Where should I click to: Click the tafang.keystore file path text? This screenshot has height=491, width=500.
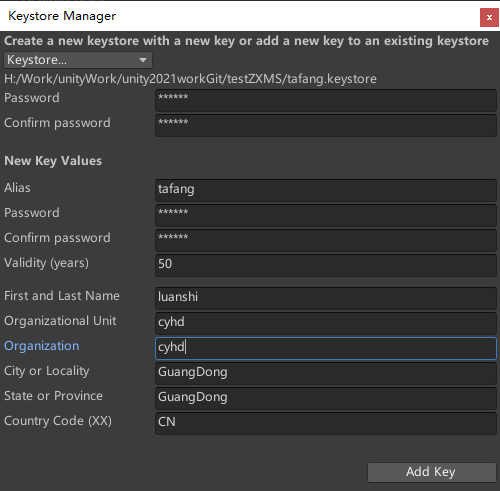coord(190,79)
